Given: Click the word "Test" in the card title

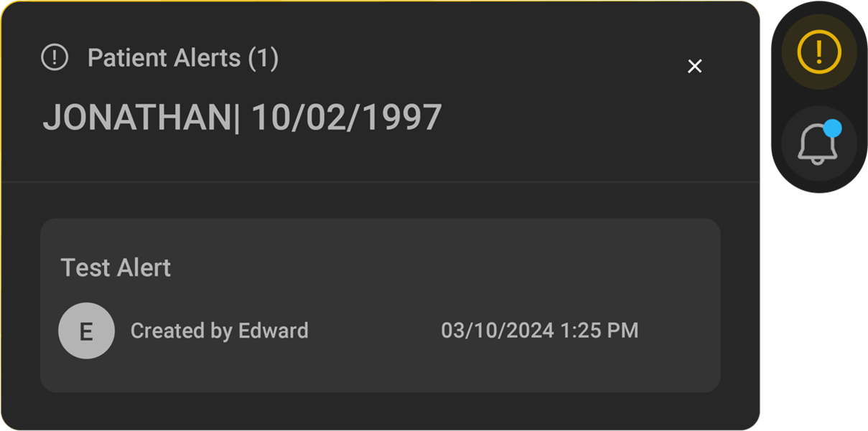Looking at the screenshot, I should pos(79,267).
